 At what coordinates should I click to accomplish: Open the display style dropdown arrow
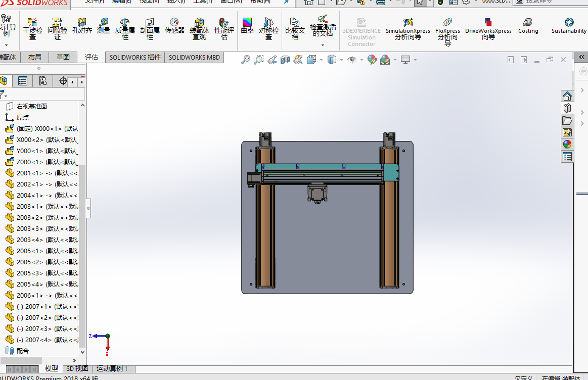click(x=342, y=59)
